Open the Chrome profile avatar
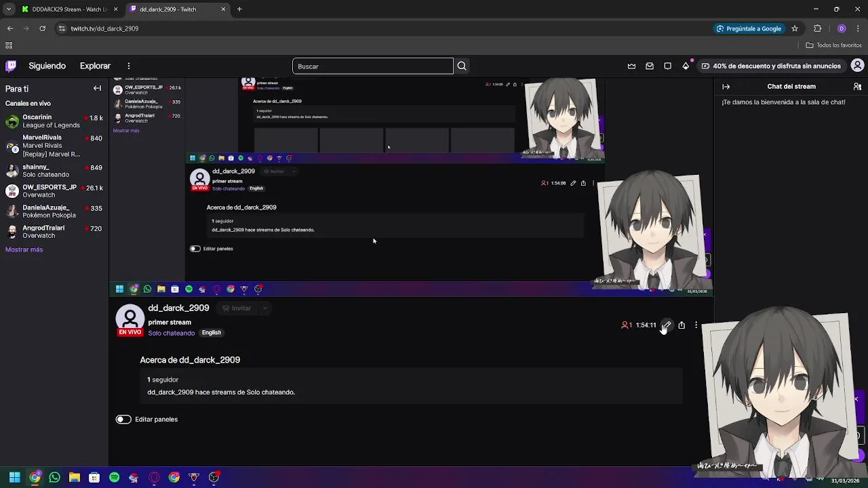 click(x=842, y=28)
